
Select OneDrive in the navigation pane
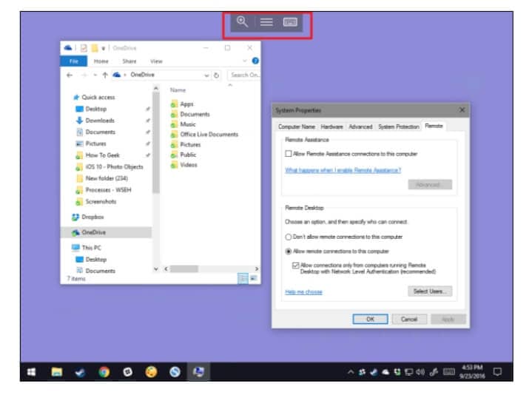[106, 232]
